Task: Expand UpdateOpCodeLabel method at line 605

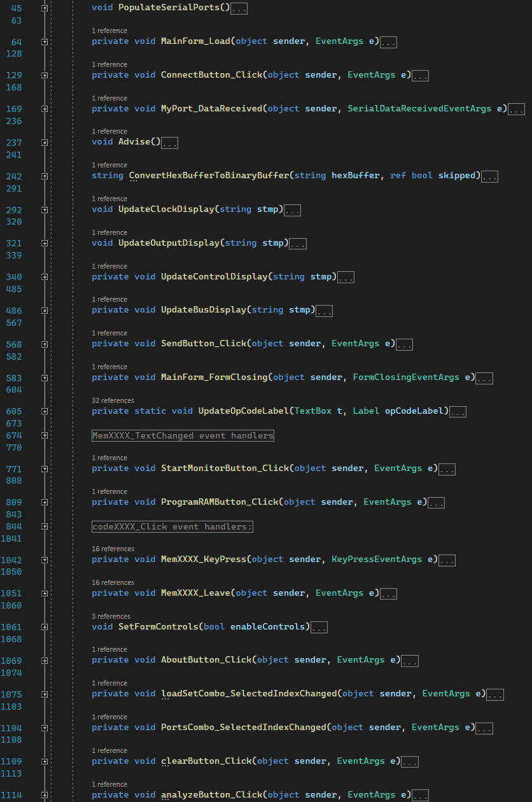Action: (x=45, y=412)
